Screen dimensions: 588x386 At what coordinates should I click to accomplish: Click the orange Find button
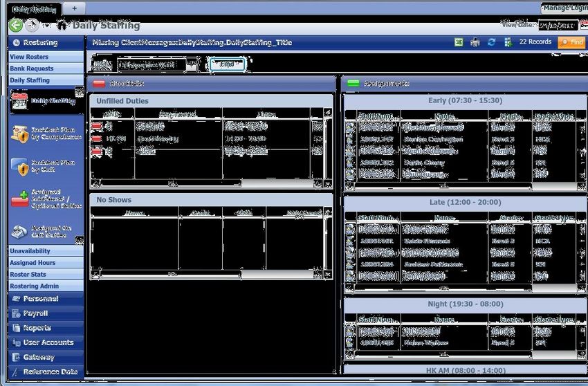(x=571, y=42)
